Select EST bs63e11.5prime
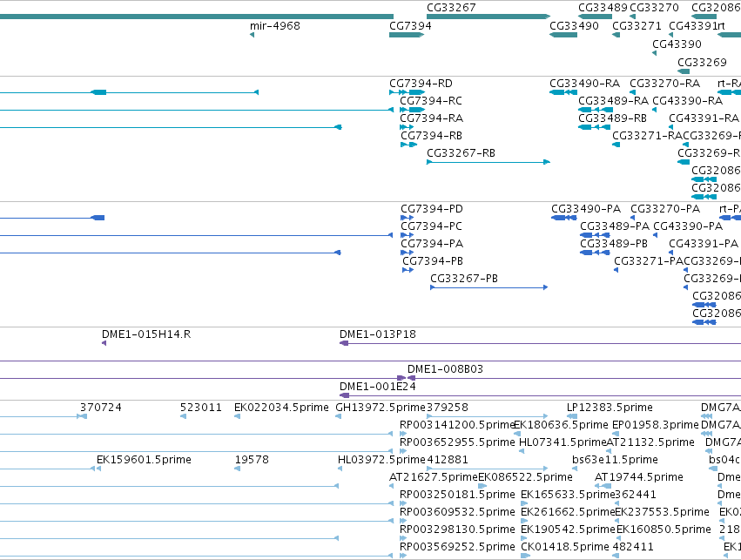 (615, 461)
